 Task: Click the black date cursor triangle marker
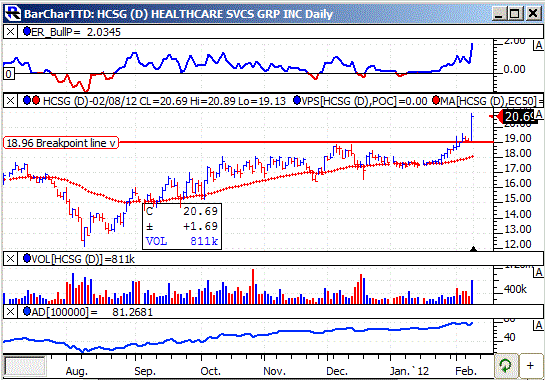pyautogui.click(x=473, y=249)
